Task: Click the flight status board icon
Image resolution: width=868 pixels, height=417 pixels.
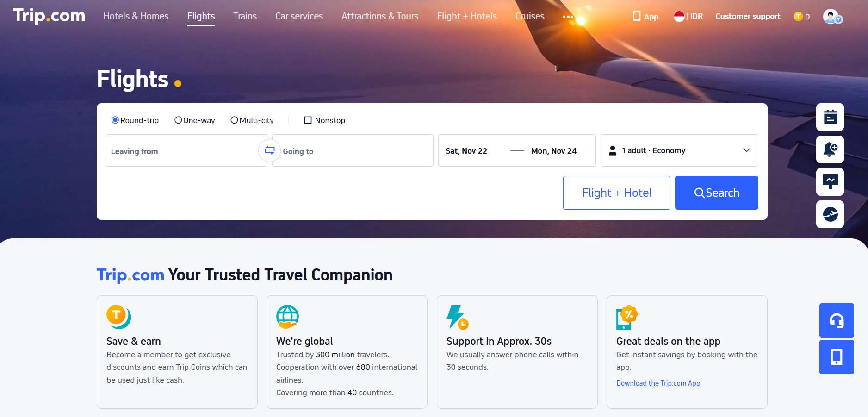Action: (830, 182)
